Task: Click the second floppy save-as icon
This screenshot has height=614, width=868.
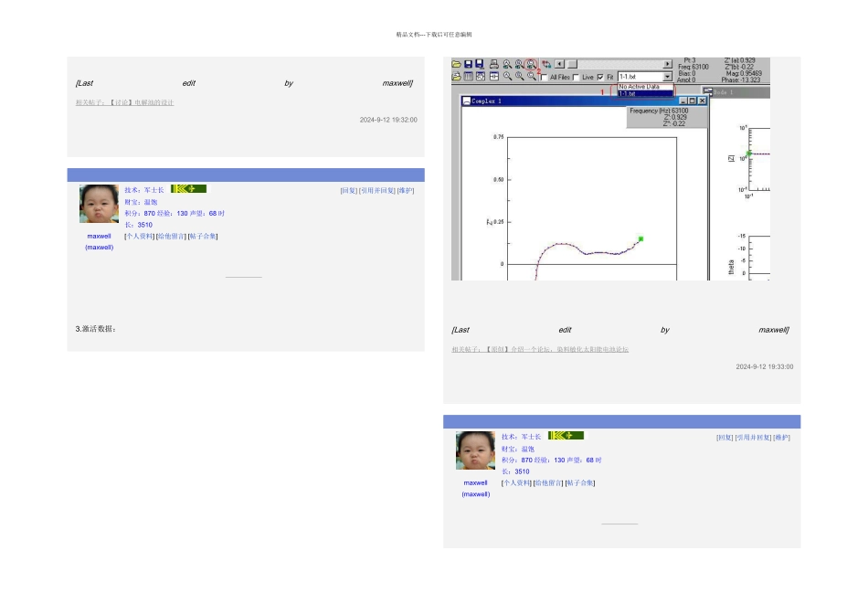Action: tap(480, 64)
